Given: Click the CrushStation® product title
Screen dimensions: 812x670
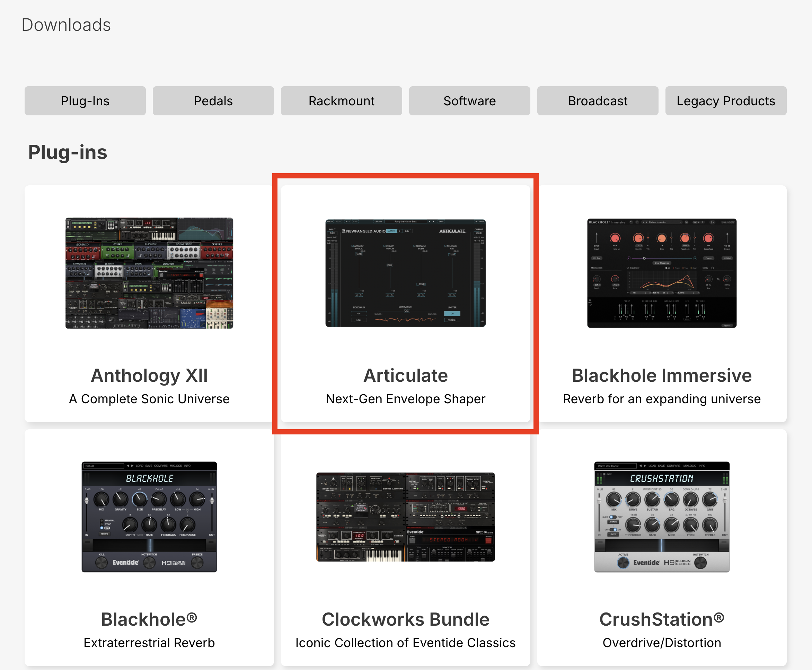Looking at the screenshot, I should (662, 619).
